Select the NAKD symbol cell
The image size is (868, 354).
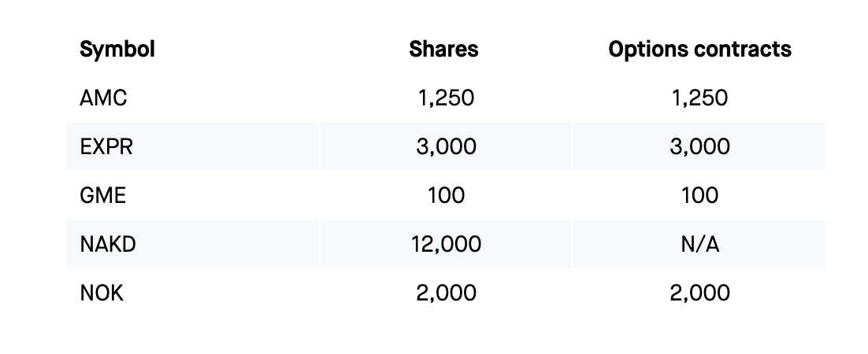[108, 244]
